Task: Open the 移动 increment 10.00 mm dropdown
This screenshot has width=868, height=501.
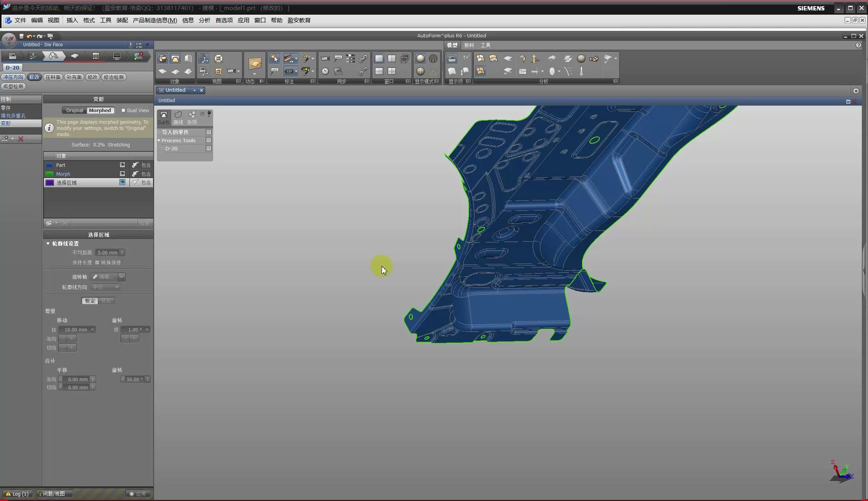Action: [93, 330]
